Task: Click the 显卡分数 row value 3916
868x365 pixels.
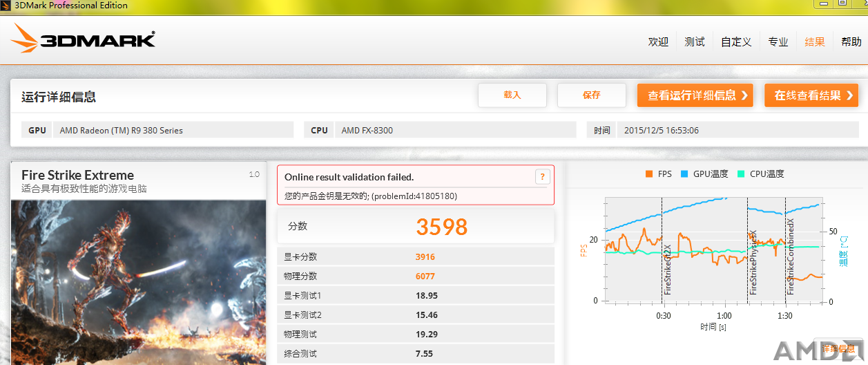Action: coord(425,257)
